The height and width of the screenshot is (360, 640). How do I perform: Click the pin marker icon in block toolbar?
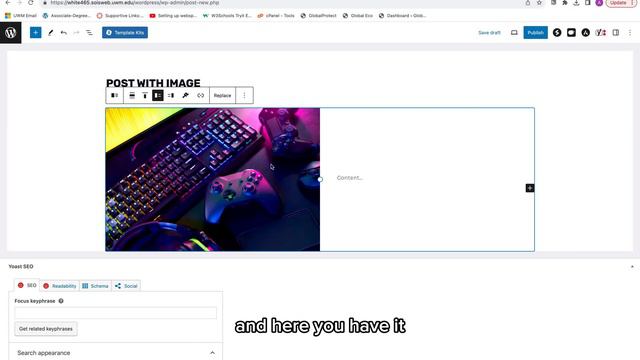tap(185, 96)
